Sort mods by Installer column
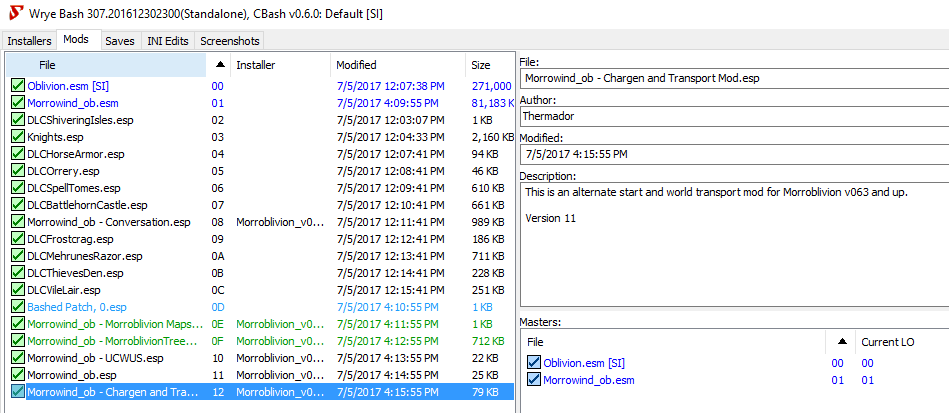The image size is (949, 413). coord(281,65)
